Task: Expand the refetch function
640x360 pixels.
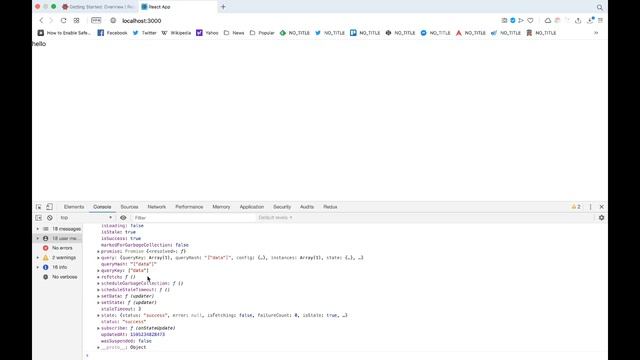Action: pyautogui.click(x=98, y=277)
